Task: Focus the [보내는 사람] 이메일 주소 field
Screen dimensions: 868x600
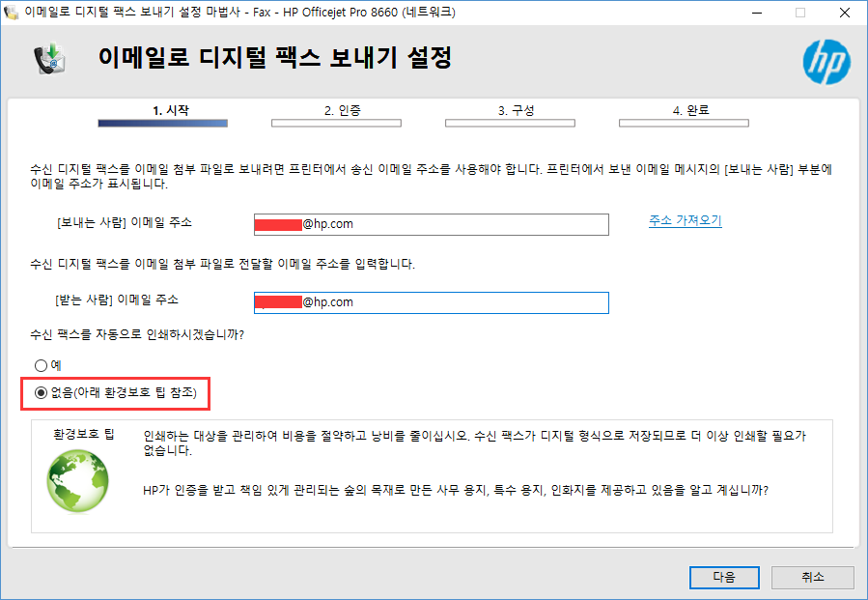Action: [432, 224]
